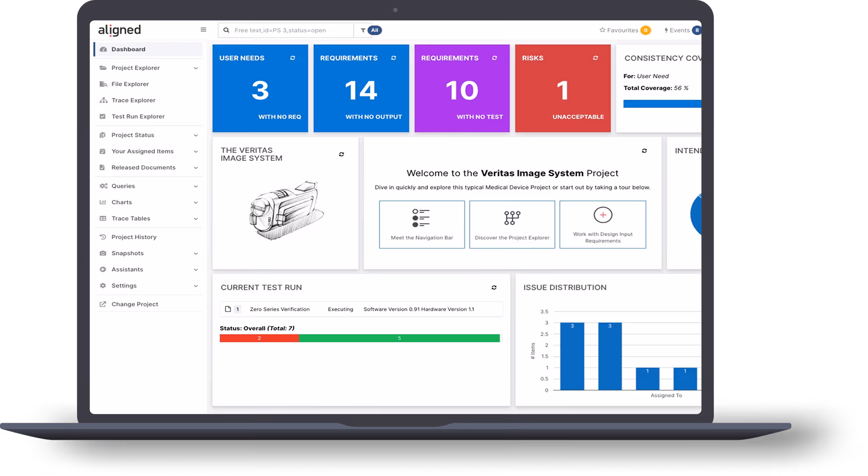The height and width of the screenshot is (476, 868).
Task: Refresh the User Needs tile
Action: [293, 58]
